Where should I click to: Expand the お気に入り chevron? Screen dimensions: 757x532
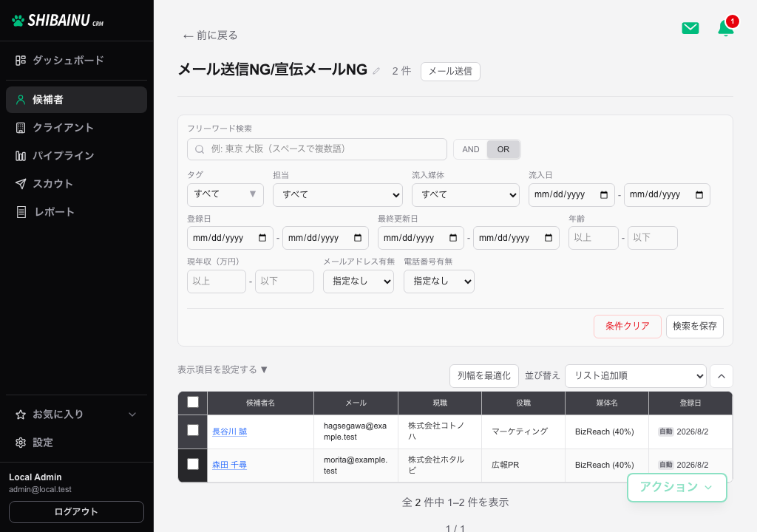click(x=132, y=415)
